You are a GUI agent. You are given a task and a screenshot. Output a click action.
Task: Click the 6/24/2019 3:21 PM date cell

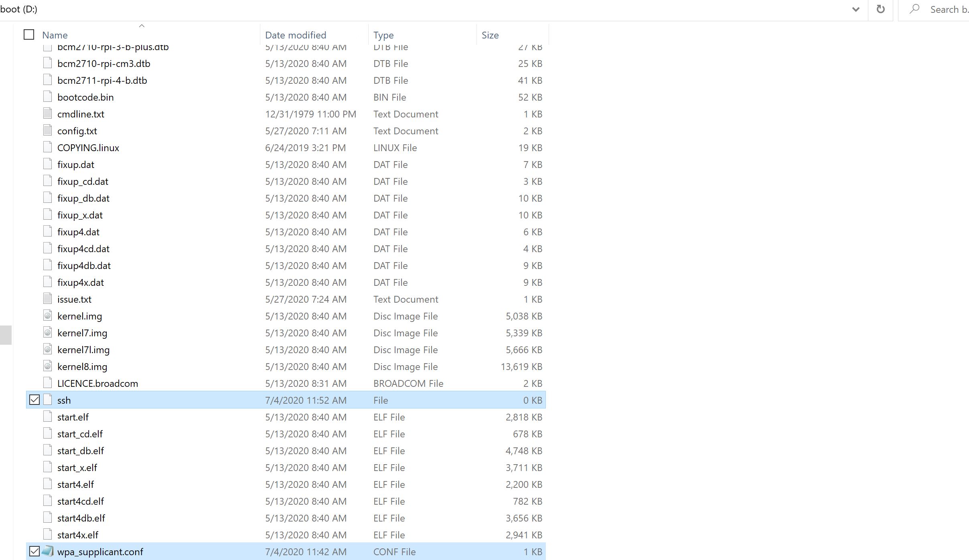pyautogui.click(x=305, y=148)
